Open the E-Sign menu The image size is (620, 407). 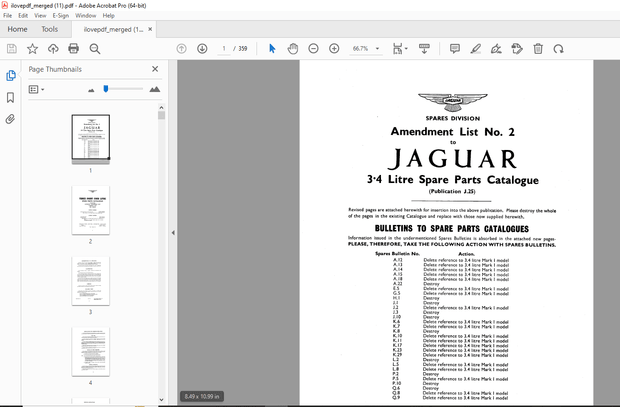(60, 15)
